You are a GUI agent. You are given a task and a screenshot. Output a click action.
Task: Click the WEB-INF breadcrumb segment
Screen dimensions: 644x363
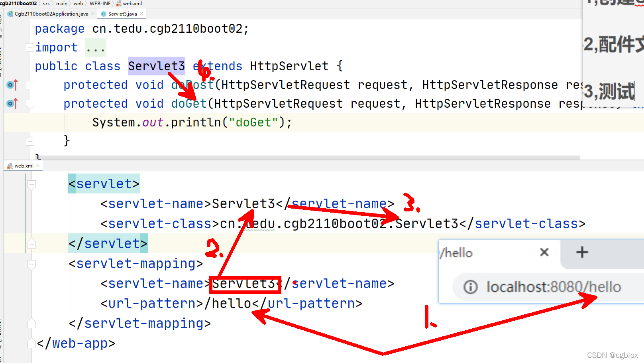(x=100, y=4)
